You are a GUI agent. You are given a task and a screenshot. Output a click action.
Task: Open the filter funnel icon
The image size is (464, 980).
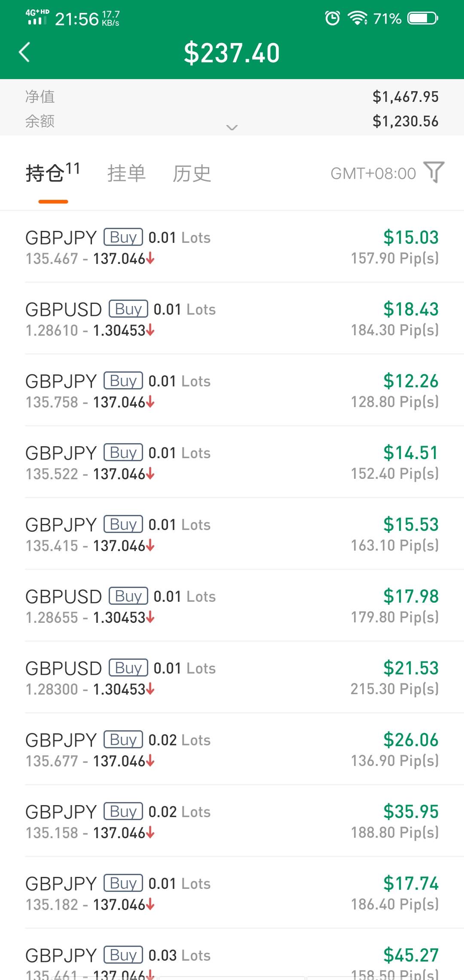click(x=433, y=172)
